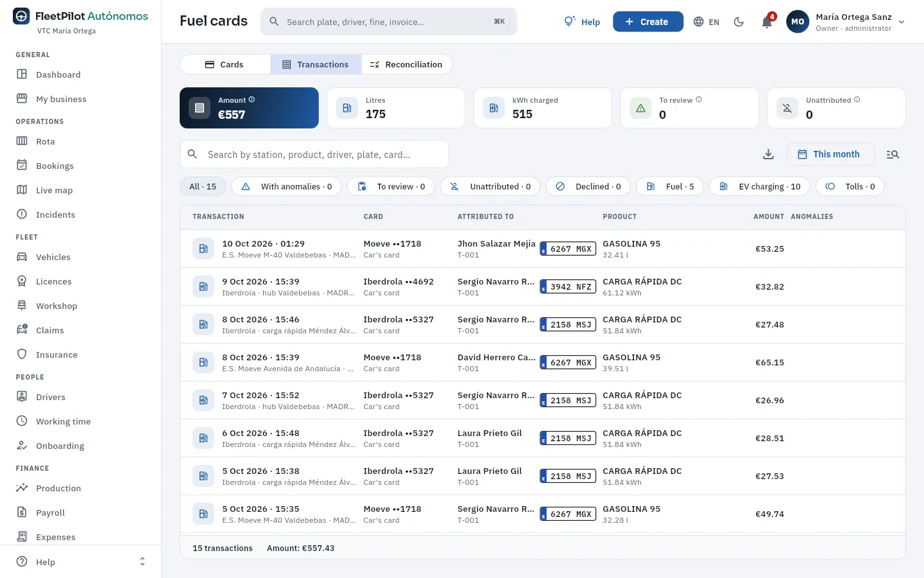The image size is (924, 578).
Task: Click the Amount €557 summary card
Action: coord(249,108)
